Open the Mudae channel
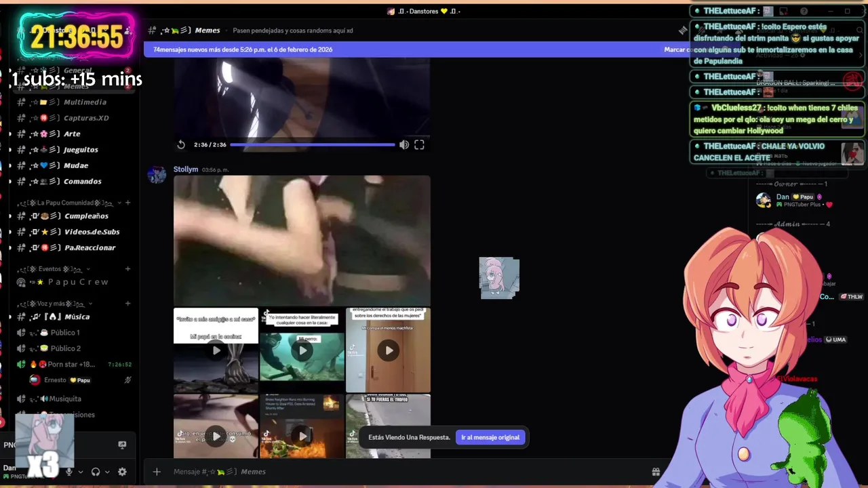 75,165
